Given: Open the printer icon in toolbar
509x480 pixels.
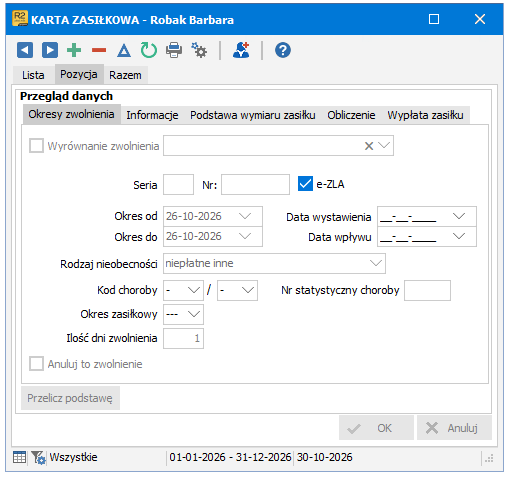Looking at the screenshot, I should [174, 50].
